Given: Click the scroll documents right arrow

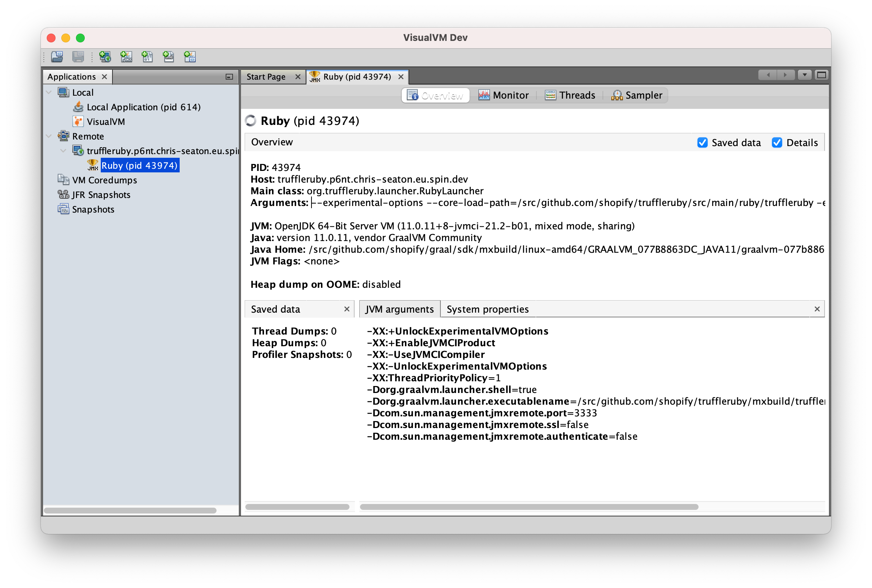Looking at the screenshot, I should click(x=785, y=75).
